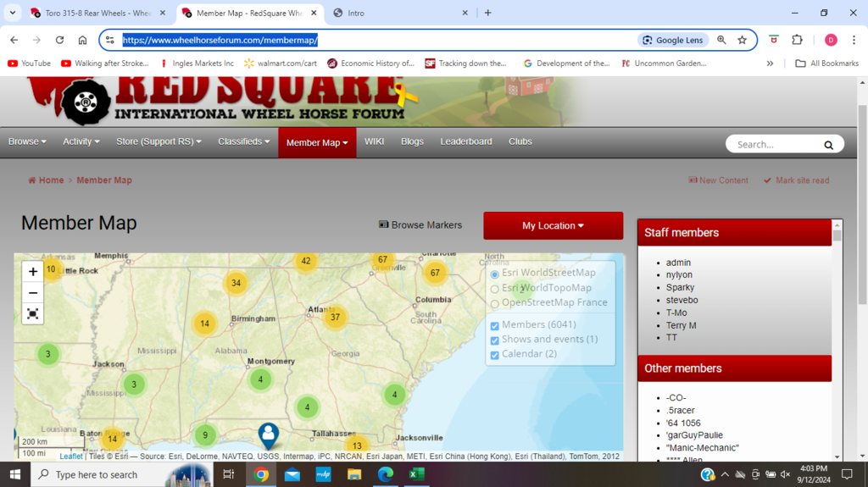868x487 pixels.
Task: Open the tab search dropdown arrow
Action: tap(12, 13)
